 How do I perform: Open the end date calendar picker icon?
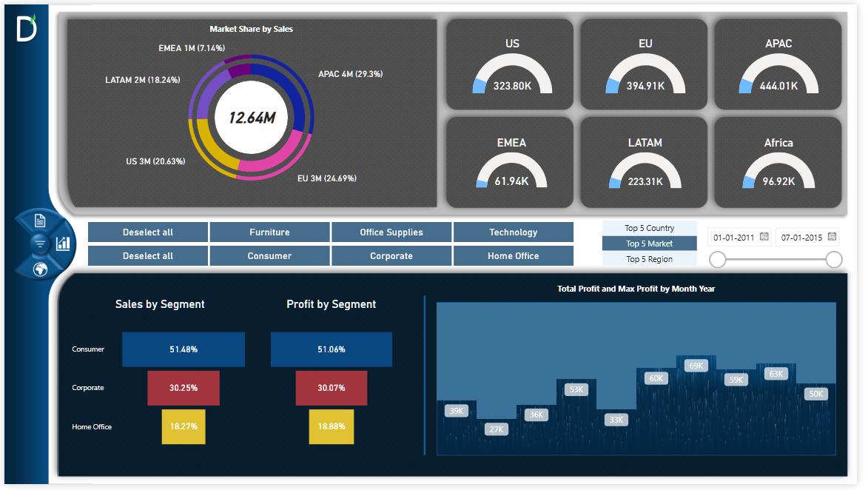(x=832, y=238)
